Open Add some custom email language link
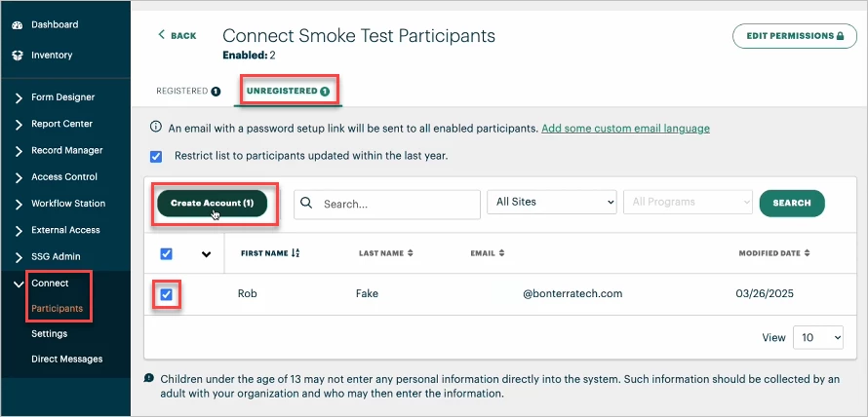Viewport: 868px width, 417px height. pos(625,129)
